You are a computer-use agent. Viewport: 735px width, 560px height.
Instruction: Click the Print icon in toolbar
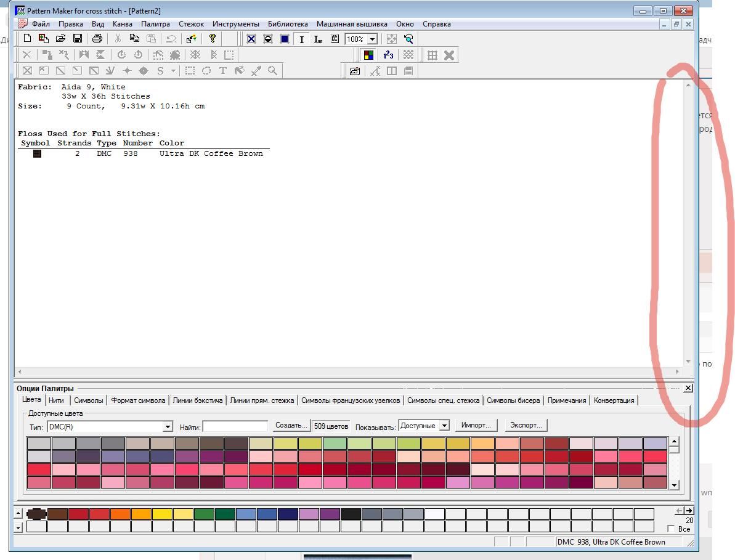tap(97, 39)
